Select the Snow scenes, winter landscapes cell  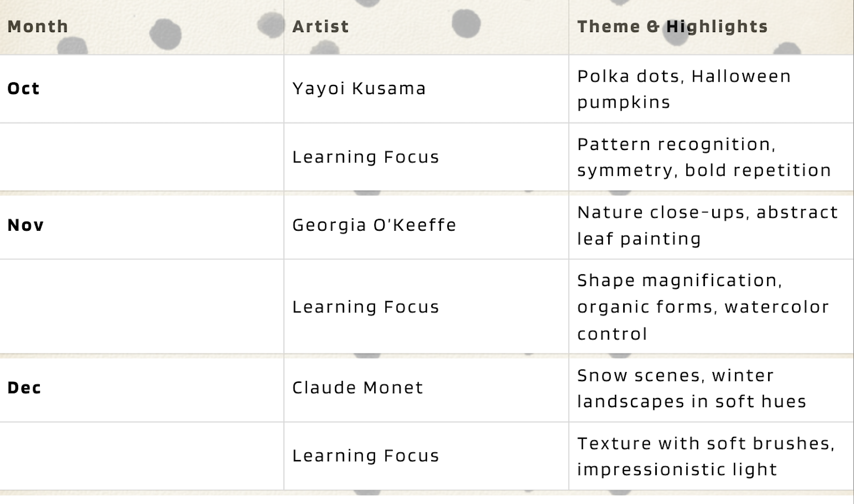[x=691, y=388]
